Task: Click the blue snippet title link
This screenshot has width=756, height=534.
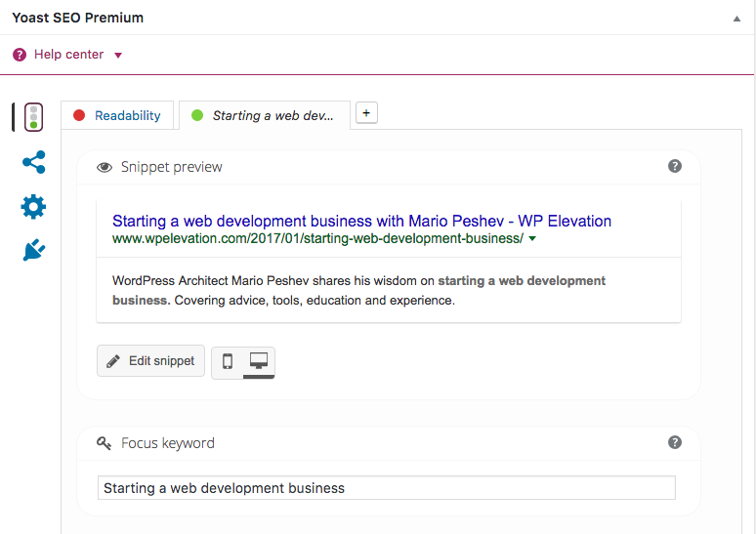Action: (361, 222)
